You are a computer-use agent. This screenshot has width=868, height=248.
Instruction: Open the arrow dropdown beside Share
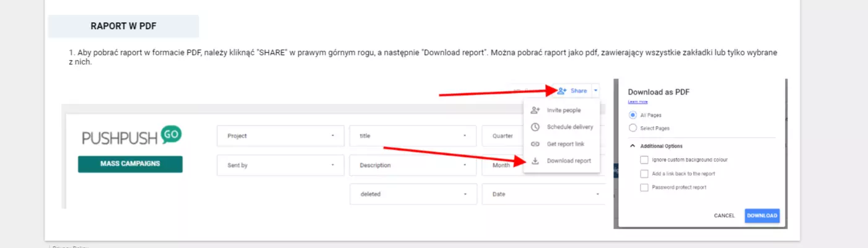[595, 90]
